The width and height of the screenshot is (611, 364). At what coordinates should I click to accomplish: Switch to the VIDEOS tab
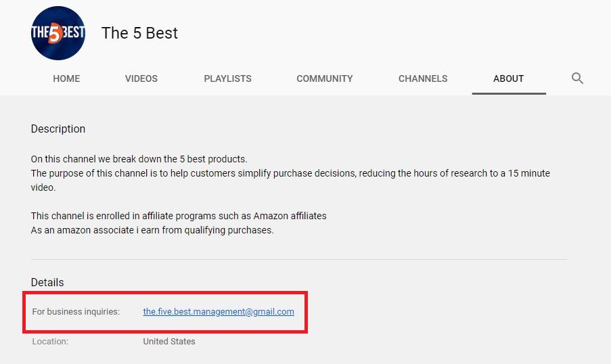pyautogui.click(x=141, y=78)
